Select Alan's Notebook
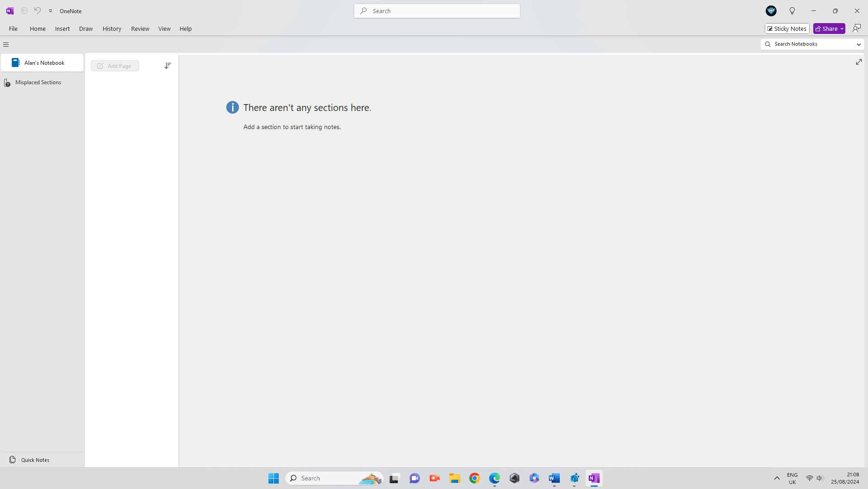 click(42, 63)
